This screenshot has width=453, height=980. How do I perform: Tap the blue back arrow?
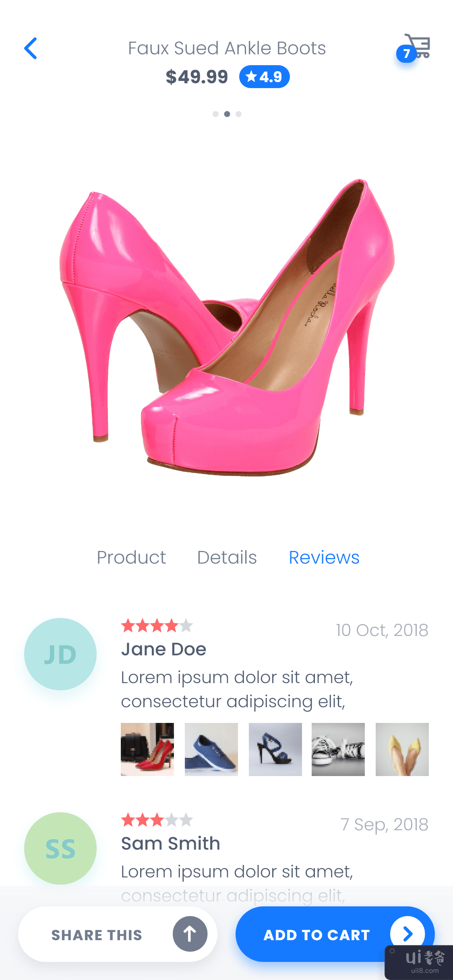pyautogui.click(x=31, y=48)
